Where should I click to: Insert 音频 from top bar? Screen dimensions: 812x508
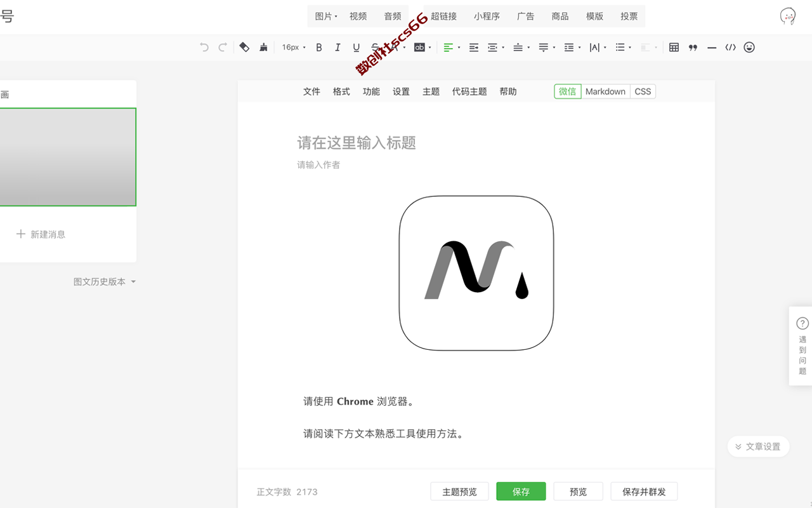tap(393, 17)
